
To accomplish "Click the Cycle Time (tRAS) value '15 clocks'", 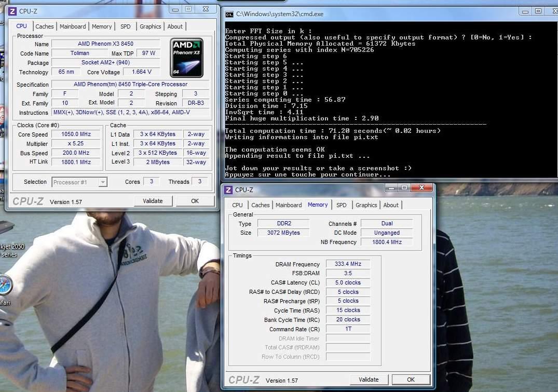I will click(x=348, y=310).
